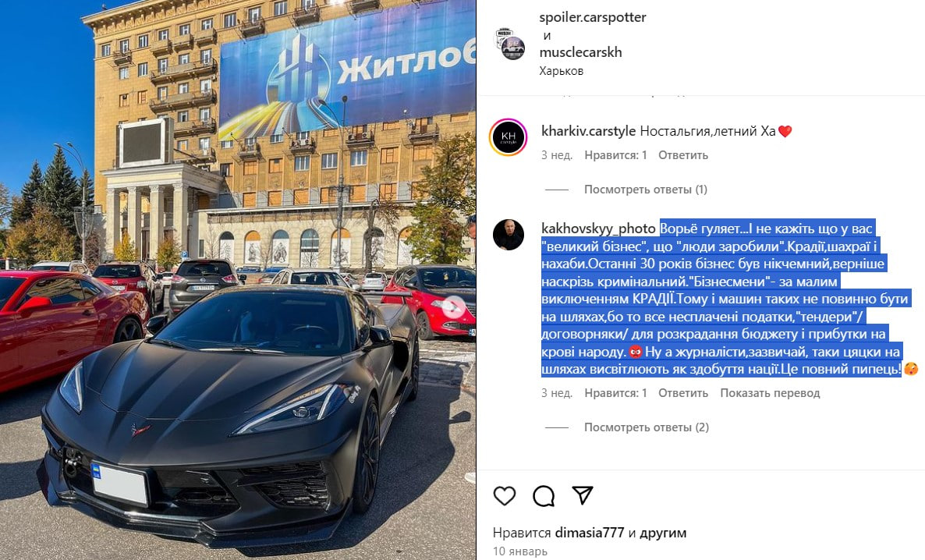This screenshot has height=560, width=925.
Task: View others who liked the post
Action: [663, 533]
